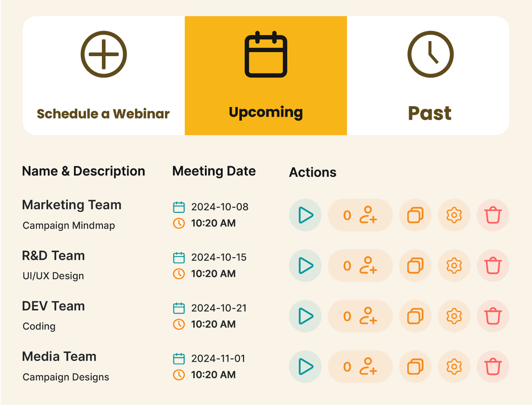
Task: Click the plus circle icon
Action: coord(103,54)
